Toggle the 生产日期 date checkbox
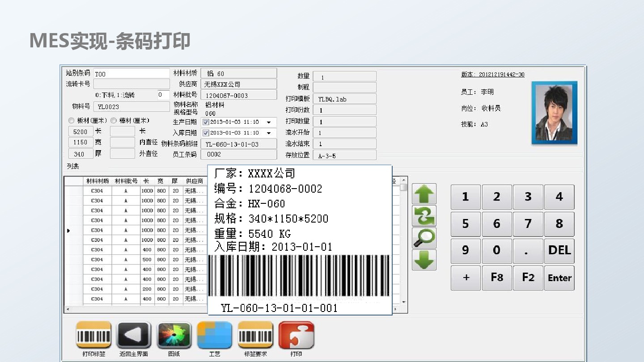The image size is (644, 362). (x=206, y=122)
